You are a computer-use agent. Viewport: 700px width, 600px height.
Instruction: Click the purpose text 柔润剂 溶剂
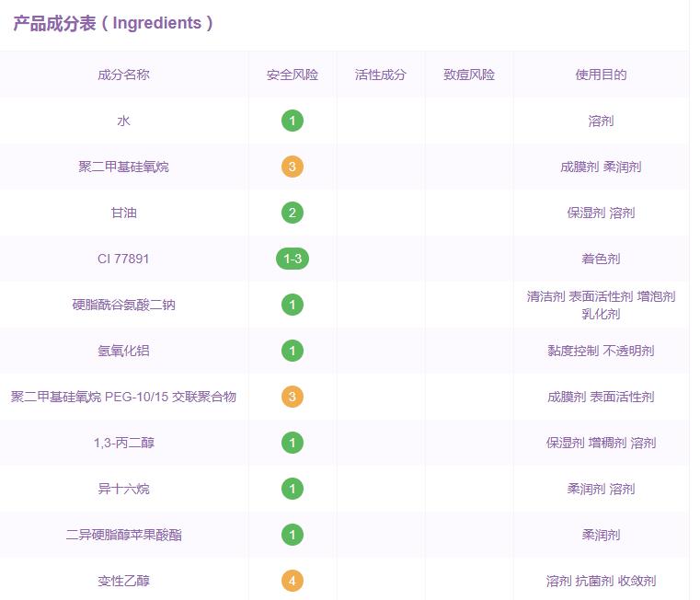click(x=601, y=489)
